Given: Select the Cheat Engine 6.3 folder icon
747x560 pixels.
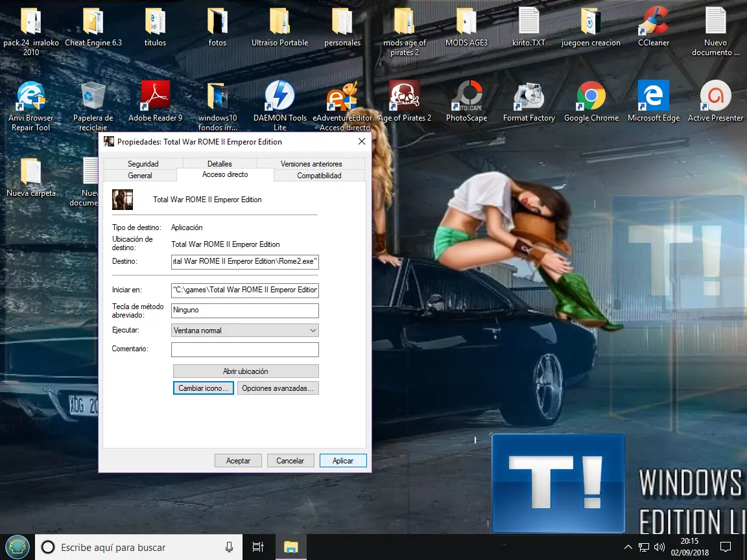Looking at the screenshot, I should pyautogui.click(x=93, y=22).
